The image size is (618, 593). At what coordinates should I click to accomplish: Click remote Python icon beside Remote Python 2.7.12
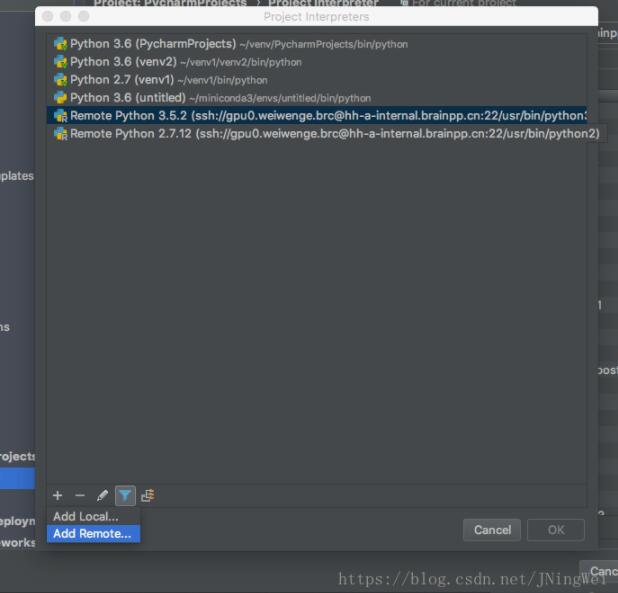tap(60, 134)
